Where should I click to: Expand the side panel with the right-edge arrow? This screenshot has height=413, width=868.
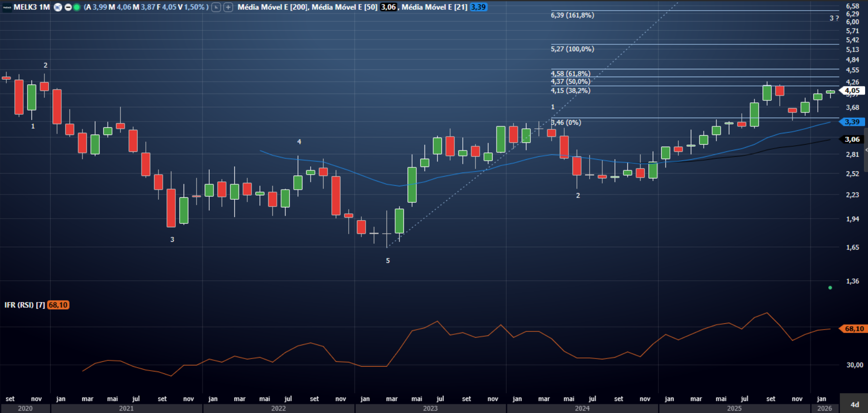[866, 150]
